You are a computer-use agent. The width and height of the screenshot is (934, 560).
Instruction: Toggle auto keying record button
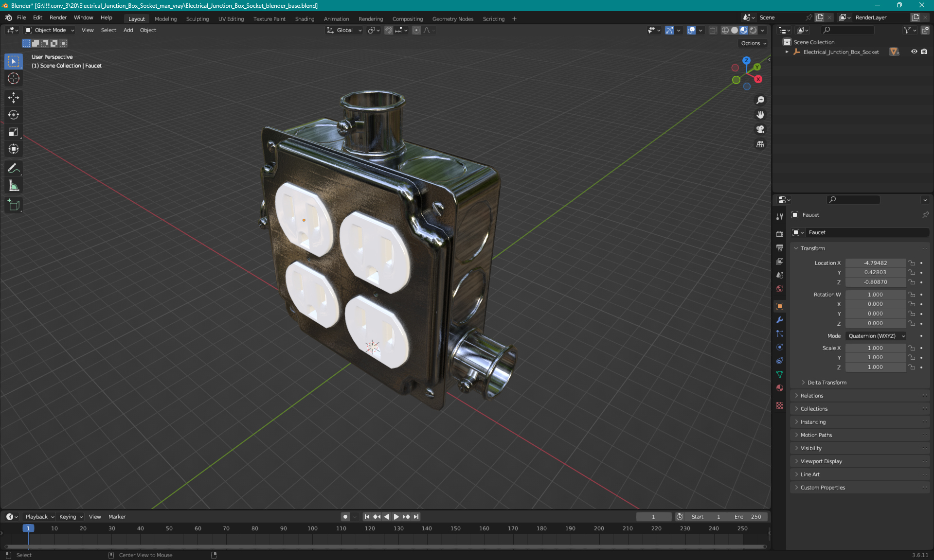(x=345, y=517)
